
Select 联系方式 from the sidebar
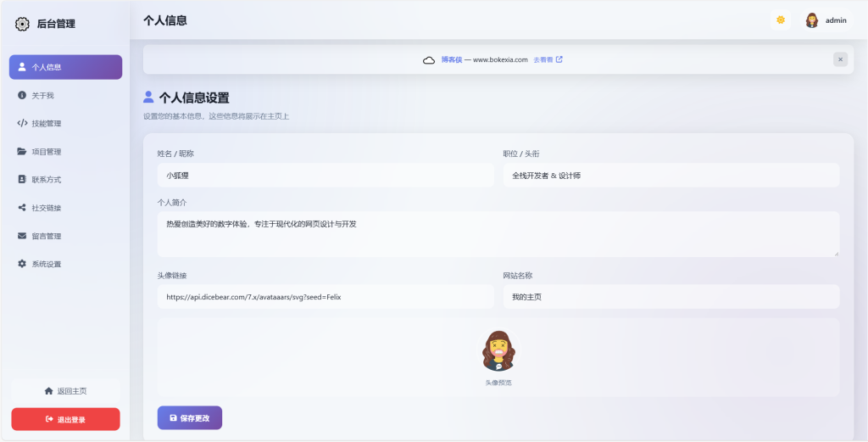coord(65,180)
